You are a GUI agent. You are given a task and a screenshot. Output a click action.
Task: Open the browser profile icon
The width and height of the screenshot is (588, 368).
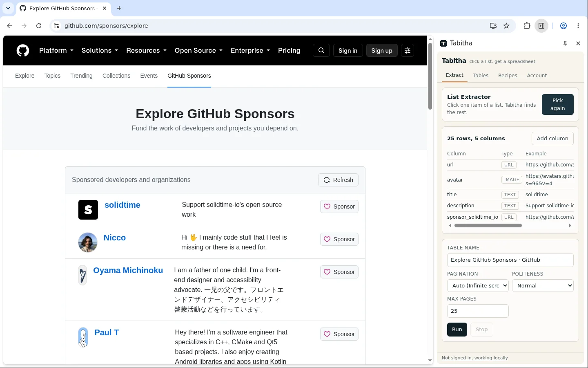(563, 26)
